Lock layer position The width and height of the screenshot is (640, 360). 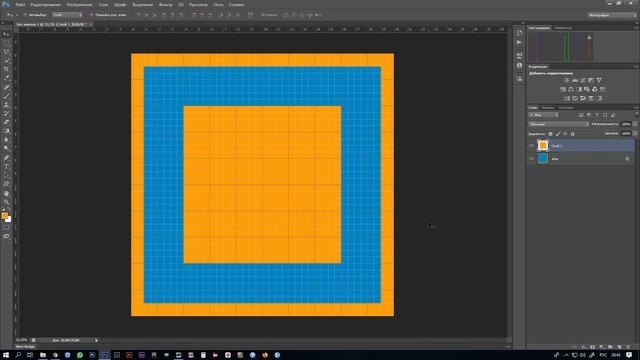[565, 133]
